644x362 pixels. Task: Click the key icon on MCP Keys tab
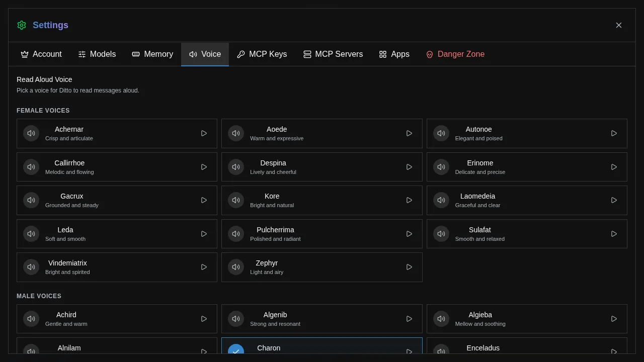(x=240, y=54)
